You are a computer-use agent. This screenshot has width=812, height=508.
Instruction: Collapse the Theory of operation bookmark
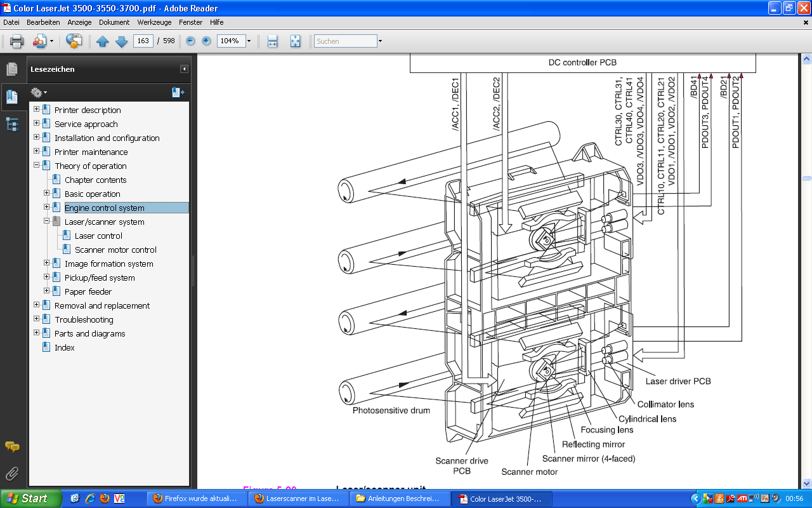(36, 165)
